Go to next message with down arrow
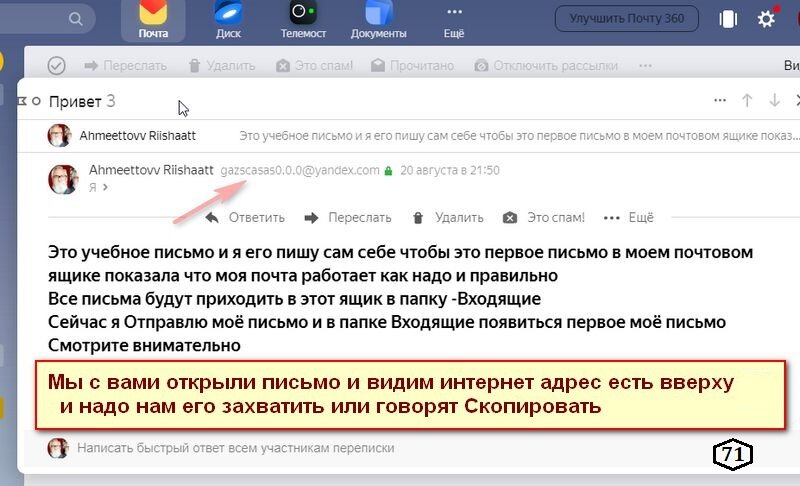800x486 pixels. pos(774,100)
